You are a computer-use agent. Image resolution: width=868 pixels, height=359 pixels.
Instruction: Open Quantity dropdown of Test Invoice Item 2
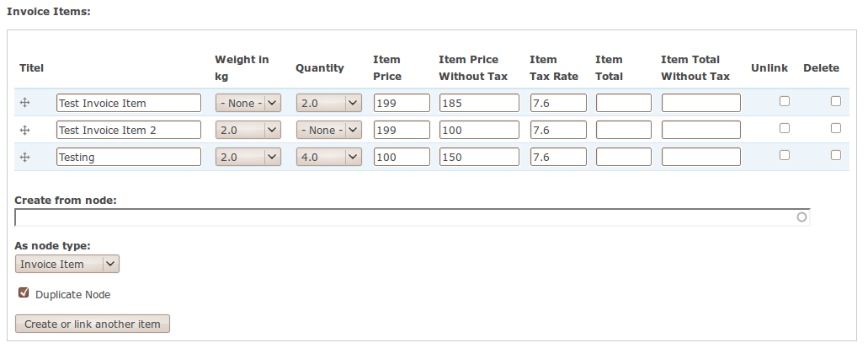(x=329, y=130)
